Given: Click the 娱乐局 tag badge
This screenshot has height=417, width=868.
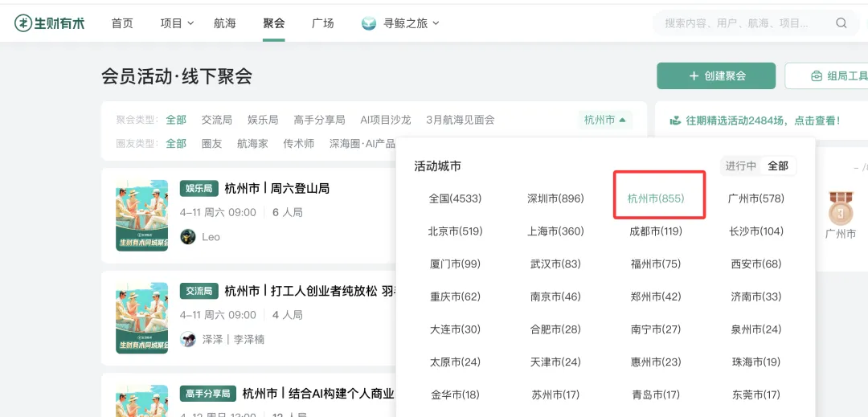Looking at the screenshot, I should [199, 189].
